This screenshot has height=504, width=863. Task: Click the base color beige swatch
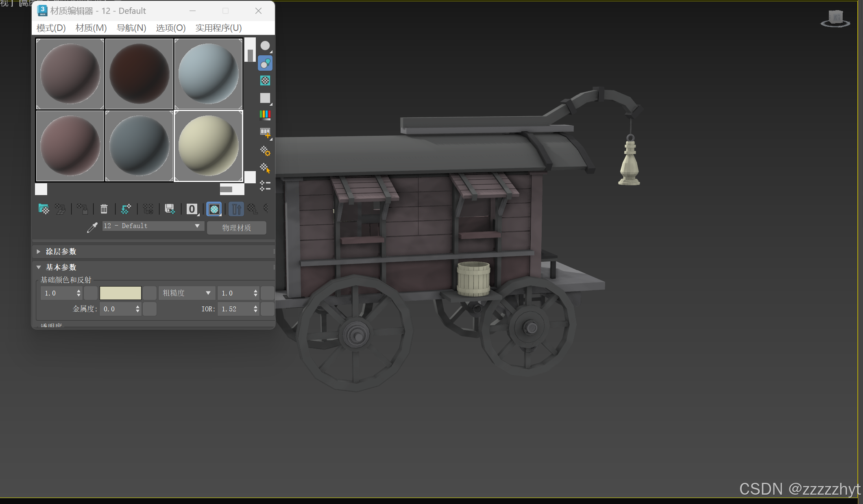click(120, 293)
